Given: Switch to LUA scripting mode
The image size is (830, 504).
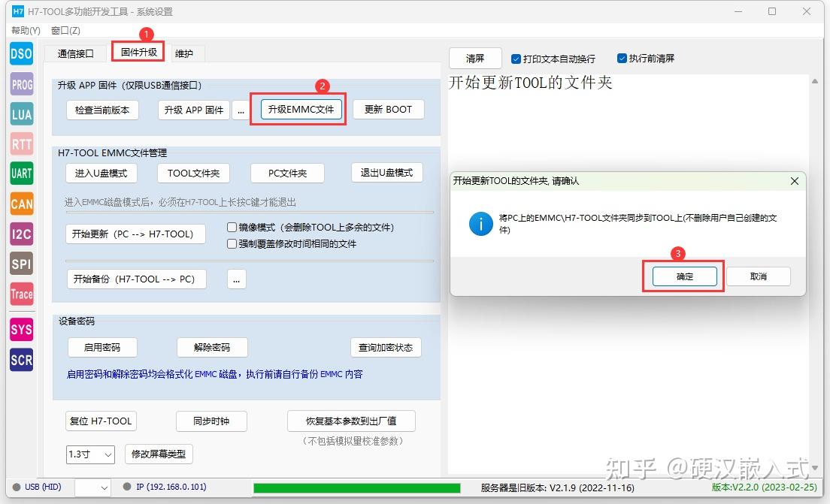Looking at the screenshot, I should (20, 113).
